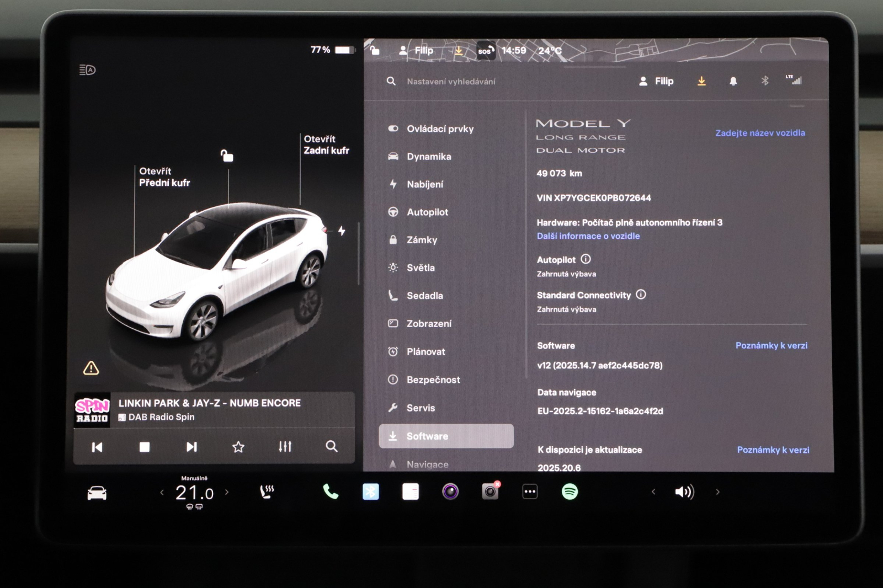Launch the Spotify app
883x588 pixels.
click(570, 491)
